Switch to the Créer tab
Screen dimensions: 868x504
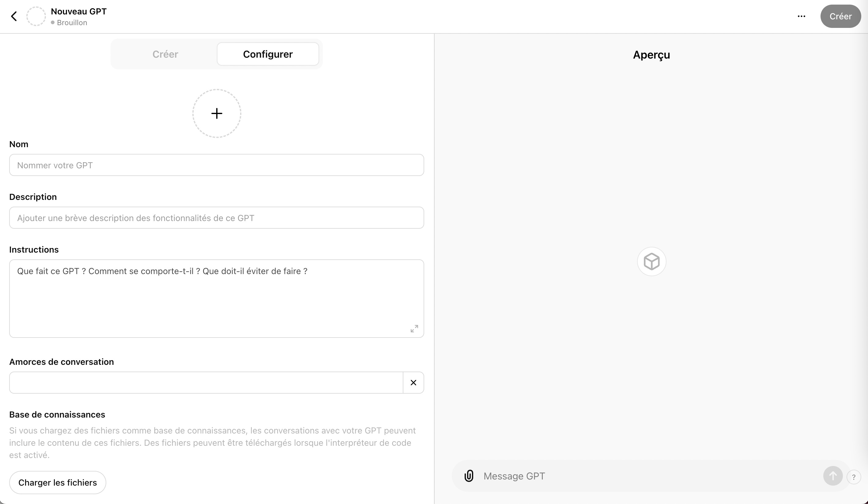pos(165,54)
